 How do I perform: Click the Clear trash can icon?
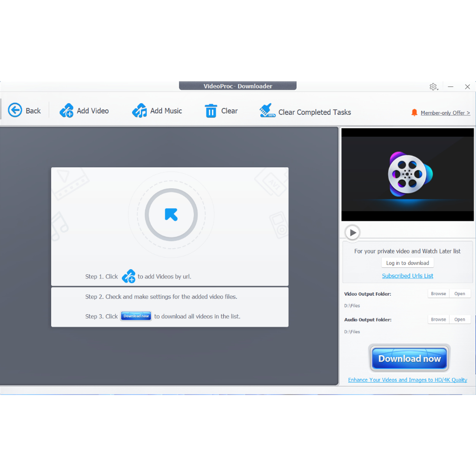pyautogui.click(x=211, y=111)
